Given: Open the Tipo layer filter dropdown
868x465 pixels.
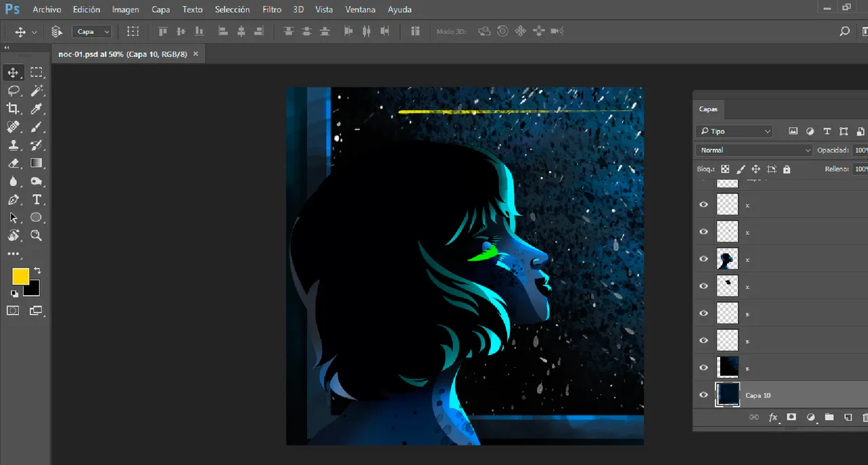Looking at the screenshot, I should pos(736,132).
